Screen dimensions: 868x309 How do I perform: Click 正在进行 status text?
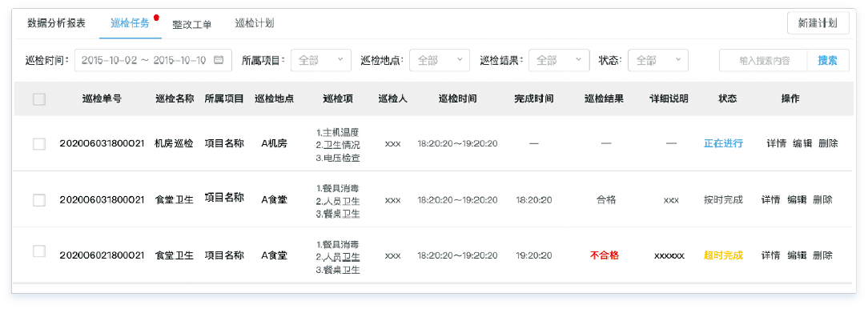pyautogui.click(x=723, y=143)
